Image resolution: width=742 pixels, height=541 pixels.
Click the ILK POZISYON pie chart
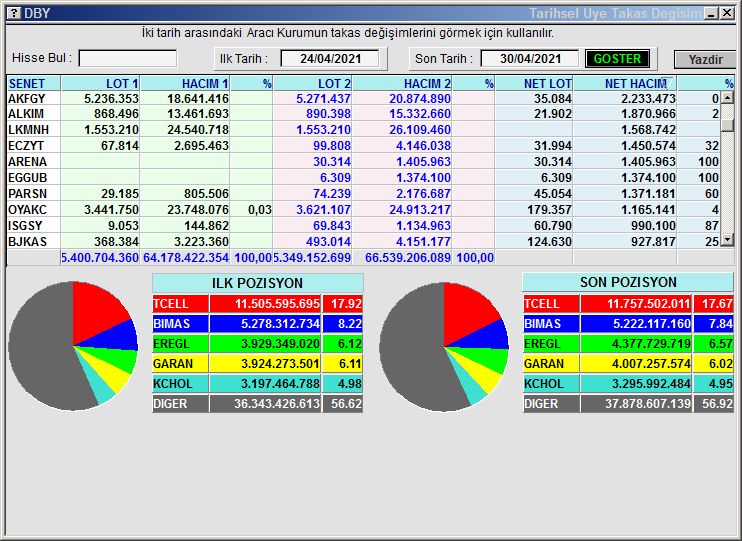point(73,346)
